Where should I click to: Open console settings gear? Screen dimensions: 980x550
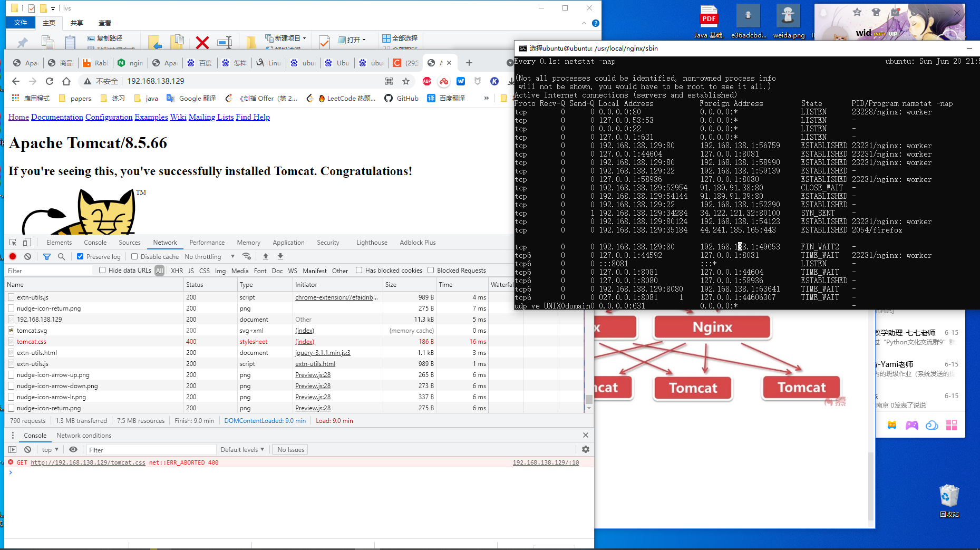click(586, 450)
